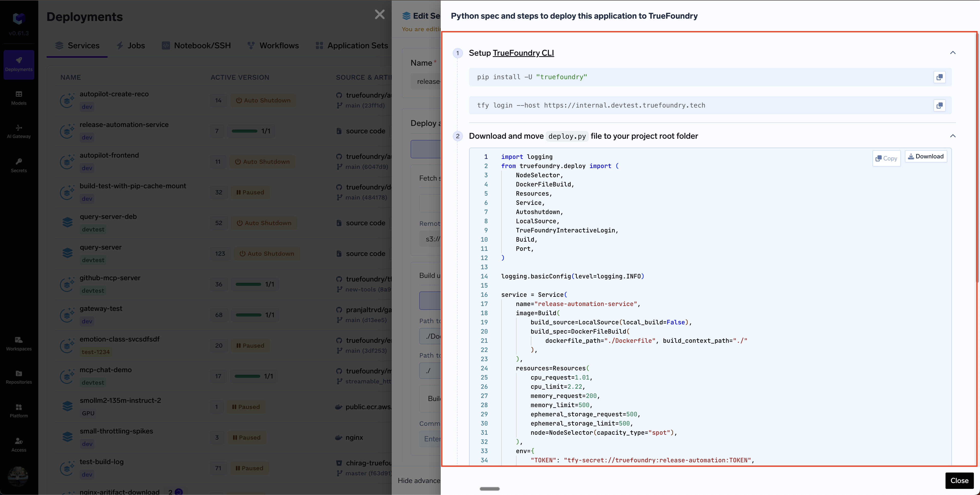Open the Secrets section in the sidebar
The image size is (980, 495).
click(18, 165)
